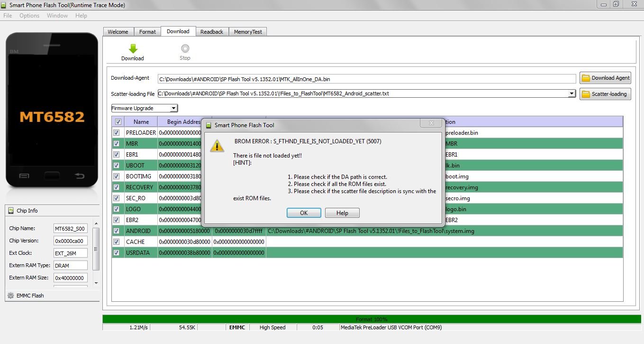Click the Chip Info panel icon

tap(11, 211)
